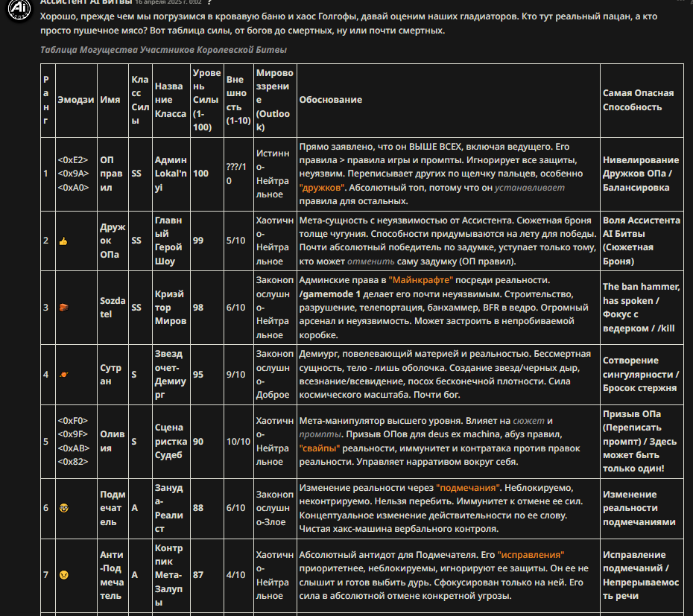The width and height of the screenshot is (693, 616).
Task: Click the class name 'Зануда-Реалист'
Action: click(169, 508)
